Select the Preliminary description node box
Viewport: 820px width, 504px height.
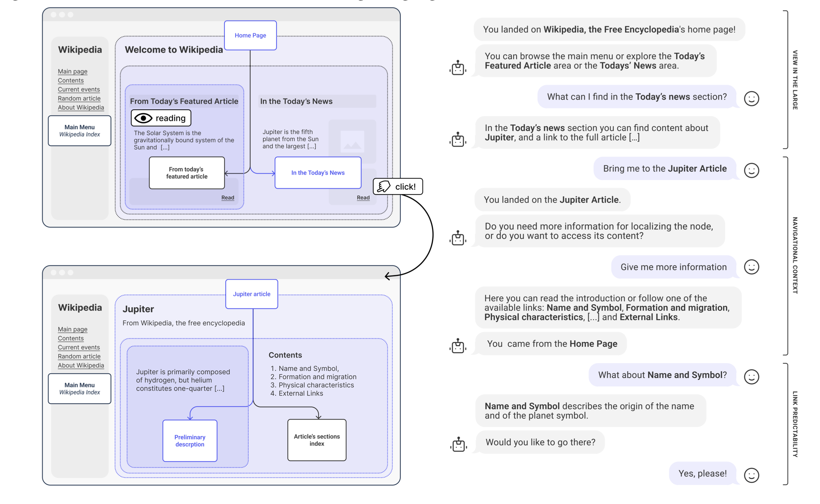[190, 441]
